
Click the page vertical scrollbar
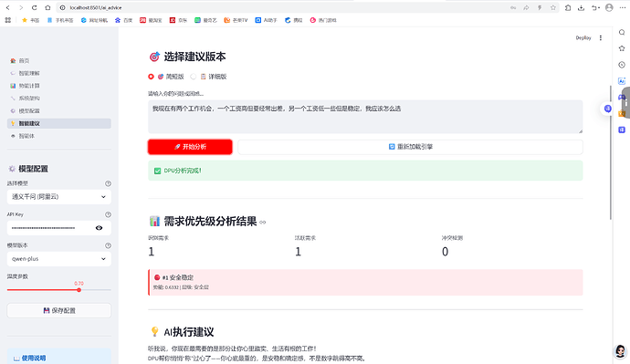(x=610, y=152)
